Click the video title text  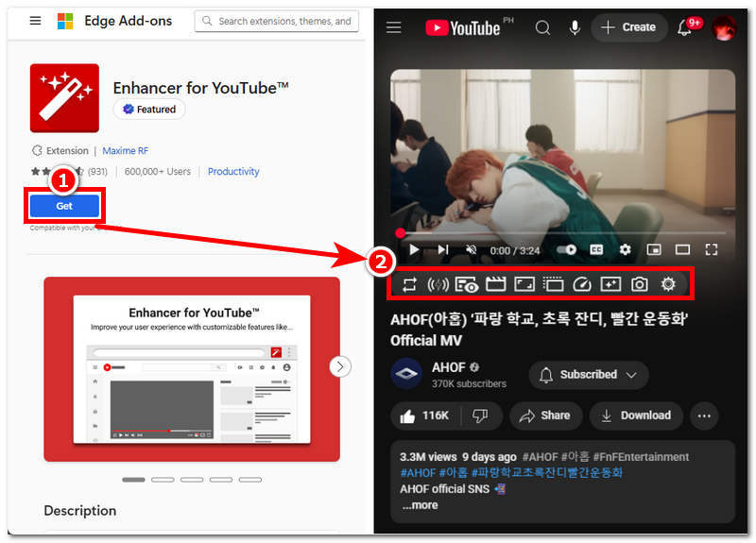[x=539, y=330]
